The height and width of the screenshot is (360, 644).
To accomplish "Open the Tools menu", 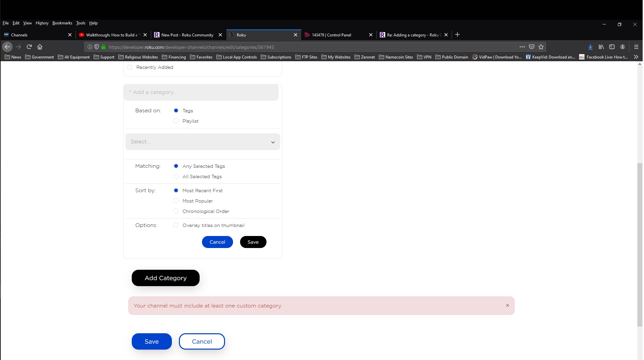I will pos(81,23).
